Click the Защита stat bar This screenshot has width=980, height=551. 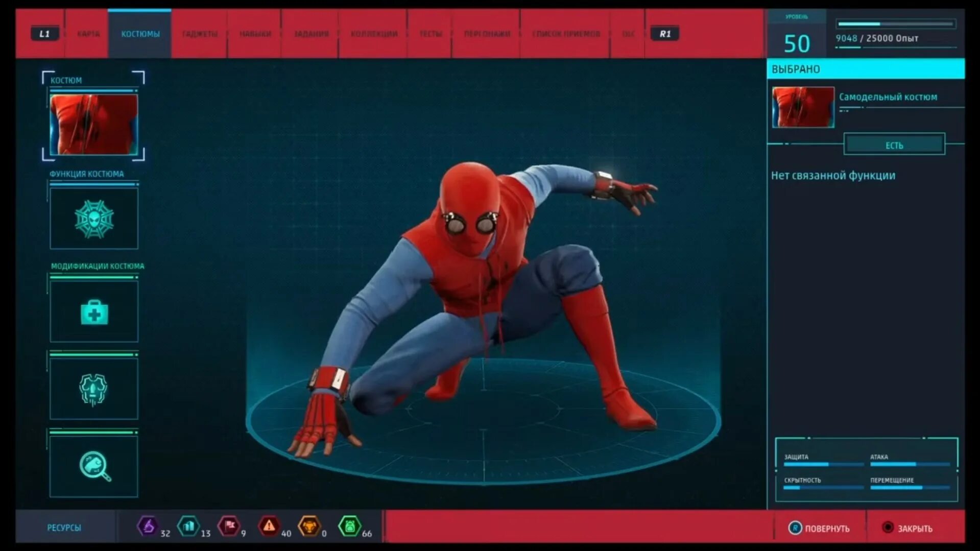823,464
